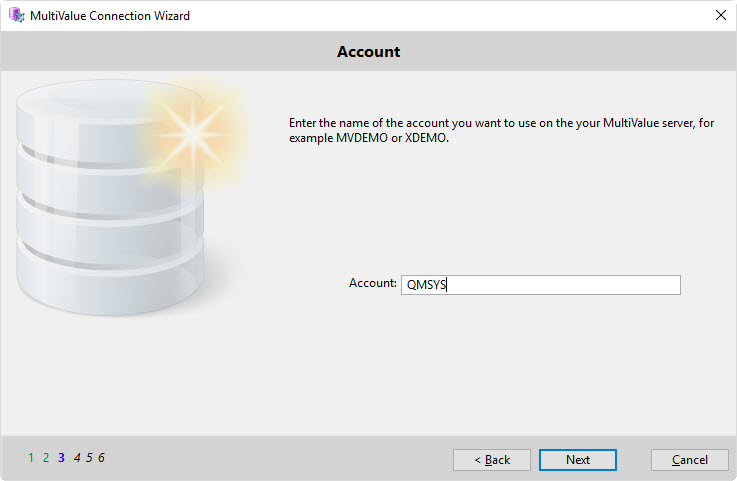Screen dimensions: 737x481
Task: Click the Account heading text
Action: click(x=368, y=51)
